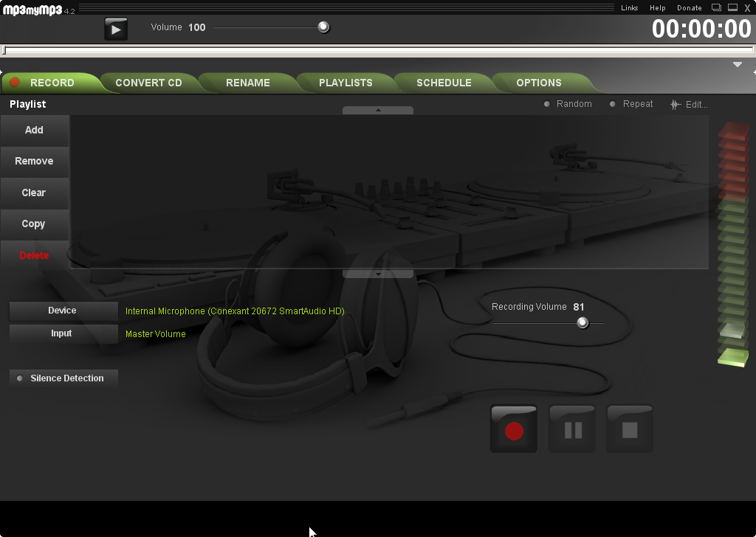
Task: Collapse the playlist using the top arrow handle
Action: click(x=378, y=111)
